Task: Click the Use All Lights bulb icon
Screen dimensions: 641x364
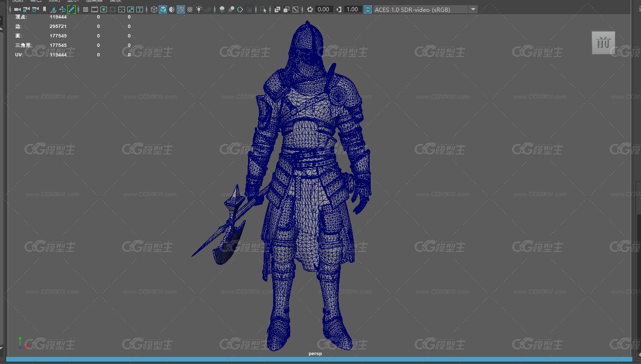Action: point(199,9)
